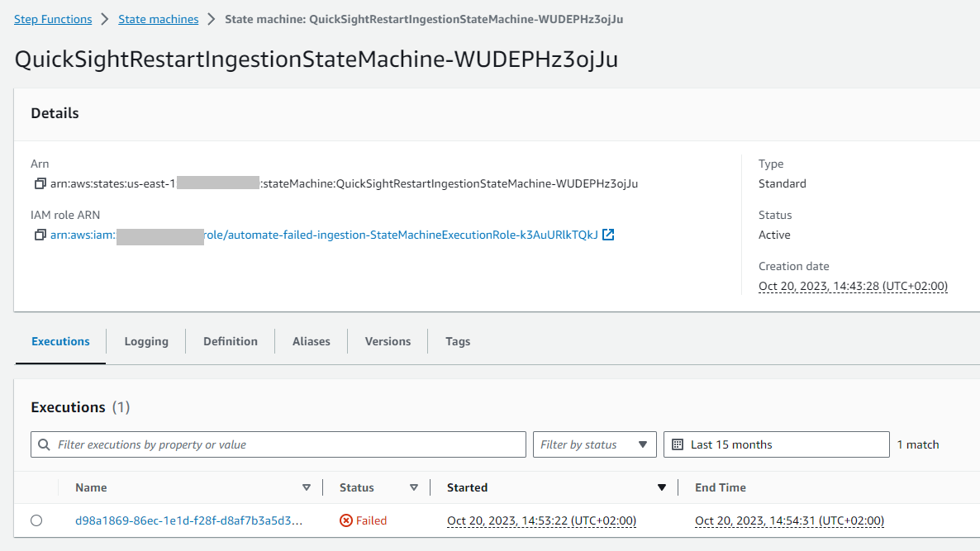Viewport: 980px width, 551px height.
Task: Click the QuickSightRestartIngestionStateMachine page title
Action: [x=316, y=59]
